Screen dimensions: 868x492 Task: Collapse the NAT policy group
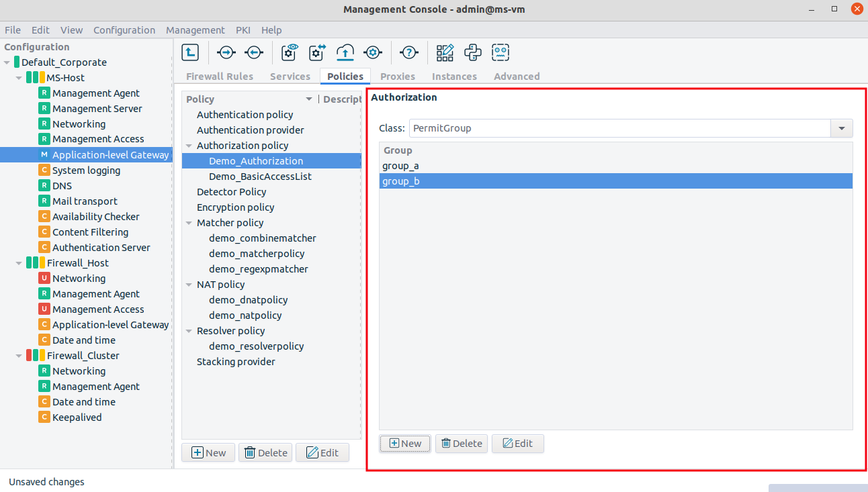tap(189, 285)
